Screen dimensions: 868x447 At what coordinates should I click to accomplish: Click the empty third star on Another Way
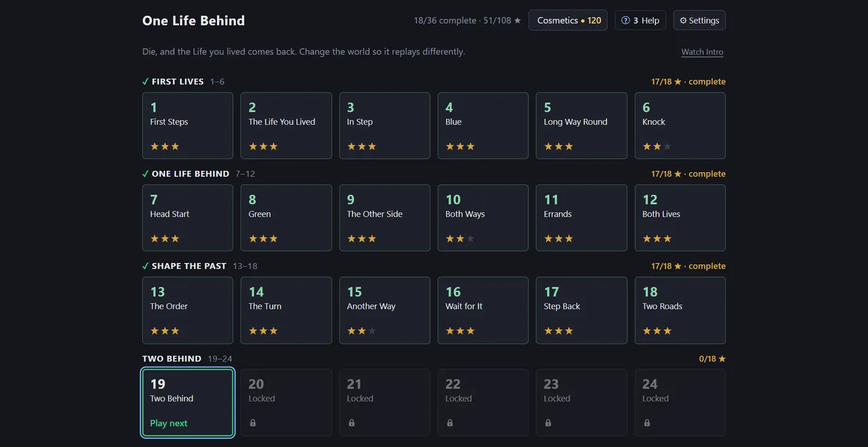click(372, 331)
